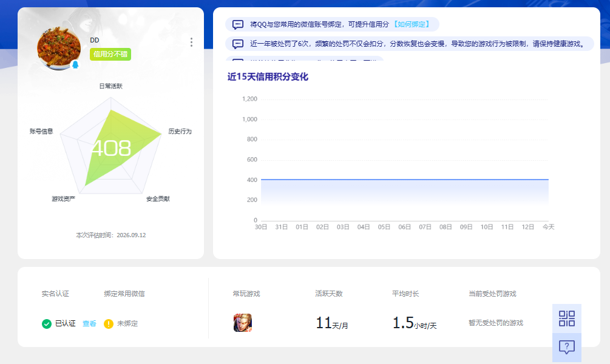Click the 平均时长 heading
The image size is (610, 364).
[x=405, y=294]
